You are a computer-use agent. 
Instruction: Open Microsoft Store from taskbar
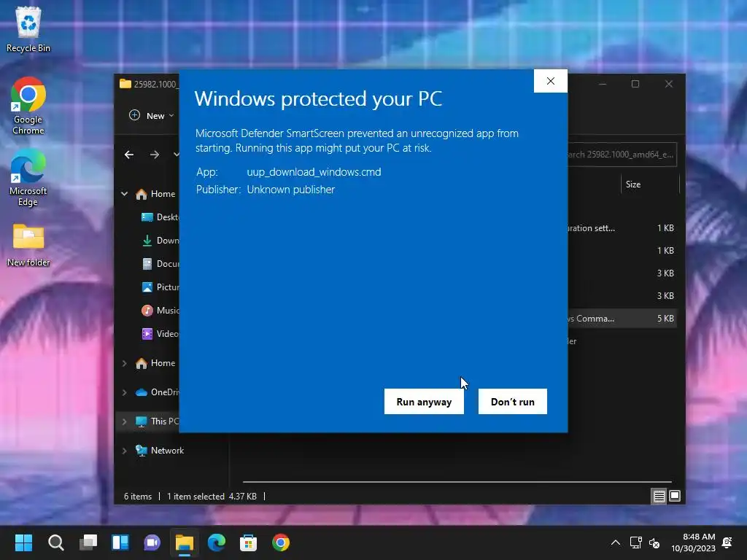248,542
